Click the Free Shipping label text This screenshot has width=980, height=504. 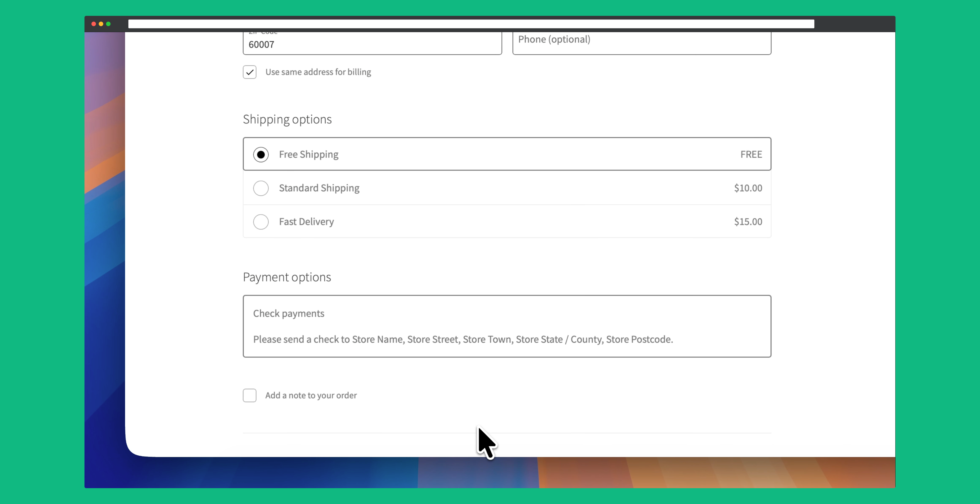tap(309, 154)
